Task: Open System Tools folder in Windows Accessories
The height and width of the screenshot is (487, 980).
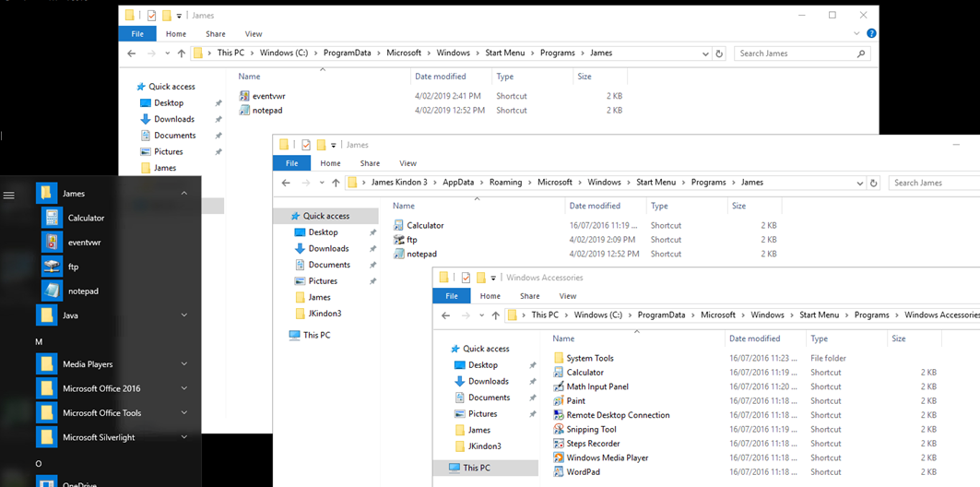Action: tap(589, 358)
